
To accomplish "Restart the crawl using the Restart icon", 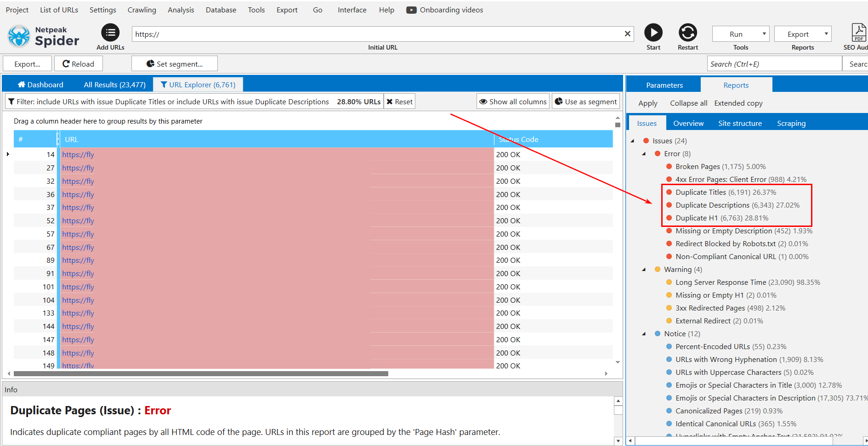I will [x=687, y=32].
